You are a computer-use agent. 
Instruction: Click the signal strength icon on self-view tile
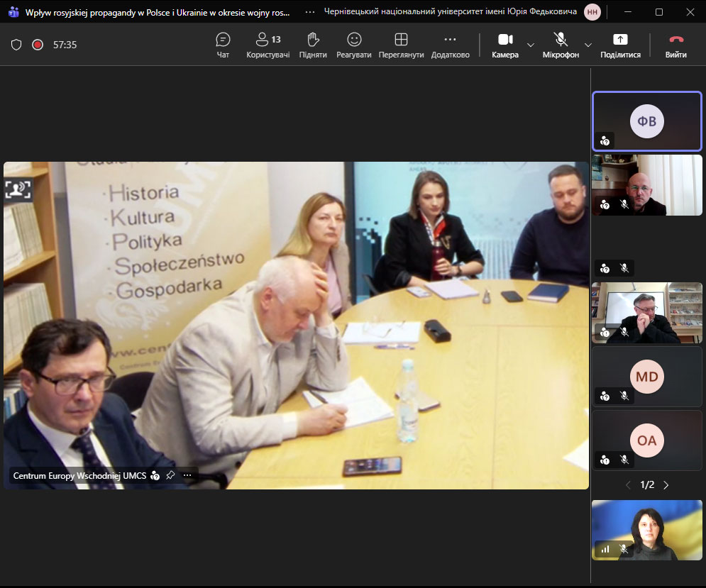pos(605,549)
